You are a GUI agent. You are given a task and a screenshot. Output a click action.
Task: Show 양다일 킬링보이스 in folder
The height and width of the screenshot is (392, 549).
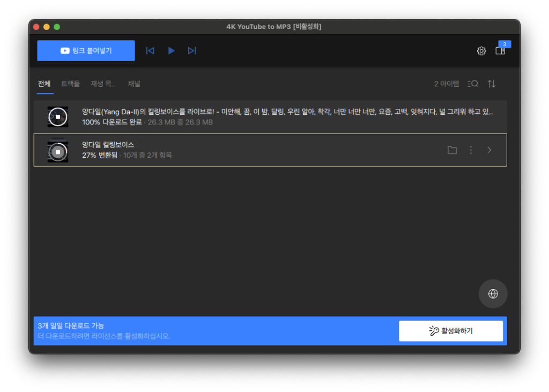pos(452,150)
